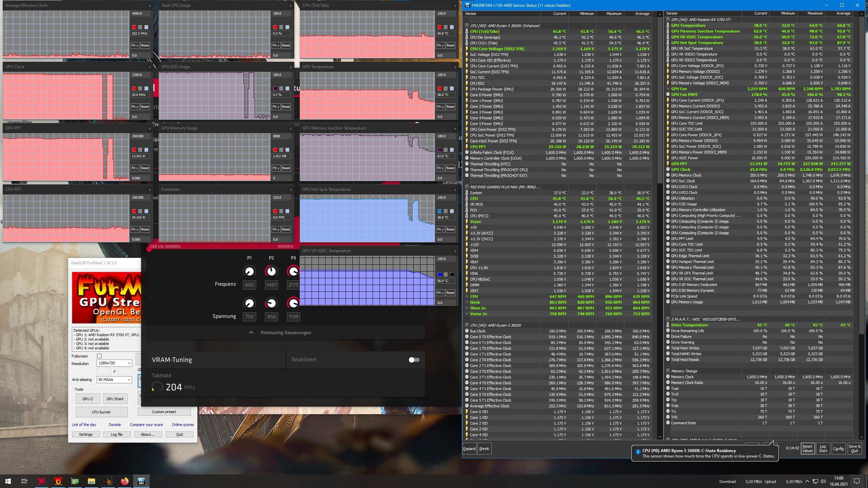This screenshot has height=488, width=868.
Task: Click Fit y in GPU Clock graph
Action: (x=135, y=107)
